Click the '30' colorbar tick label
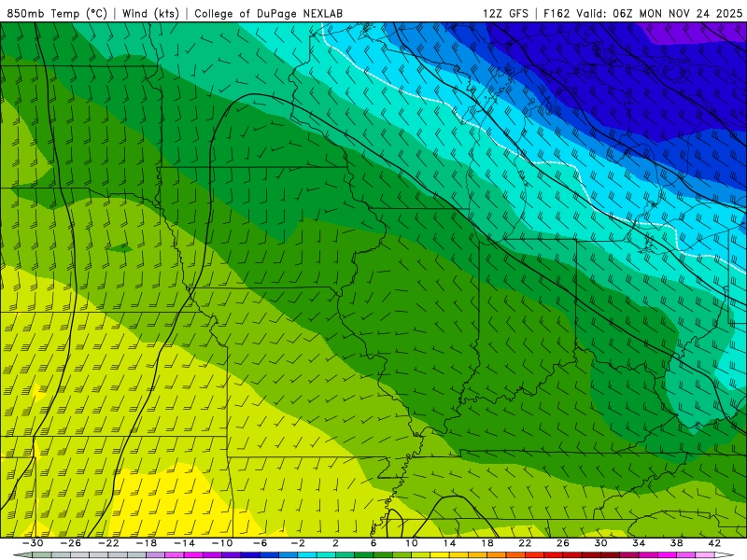 point(600,543)
